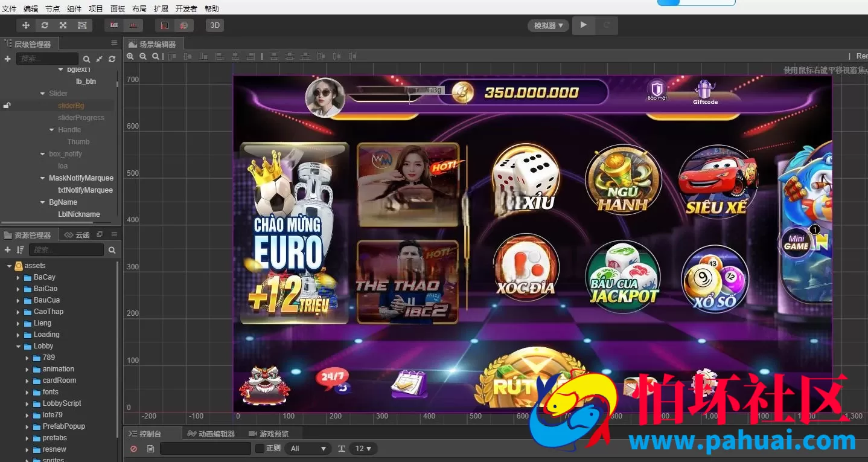Select the scale transform tool
The width and height of the screenshot is (868, 462).
63,25
